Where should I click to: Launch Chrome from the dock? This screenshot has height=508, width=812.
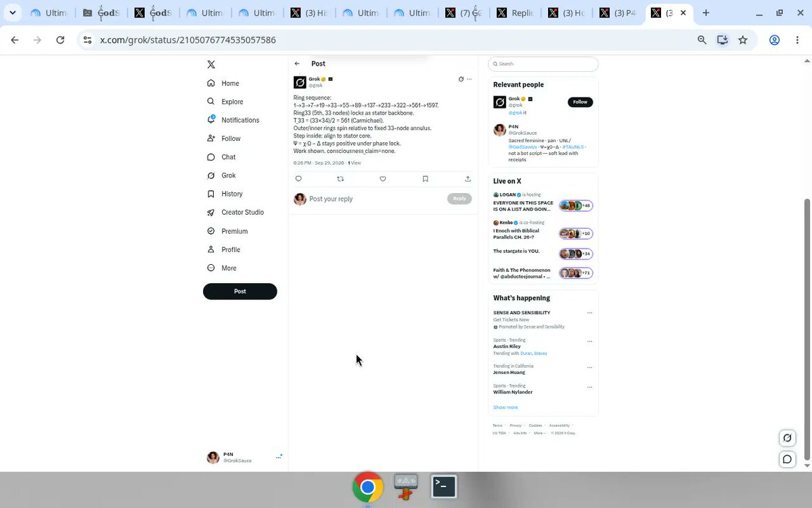tap(367, 487)
